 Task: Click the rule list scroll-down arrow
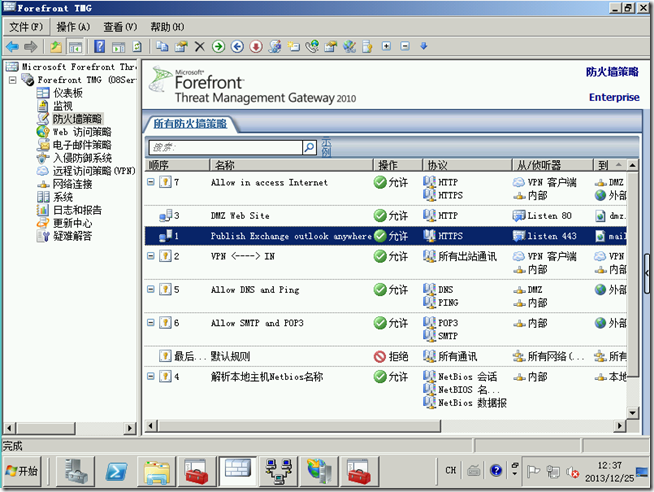tap(633, 413)
